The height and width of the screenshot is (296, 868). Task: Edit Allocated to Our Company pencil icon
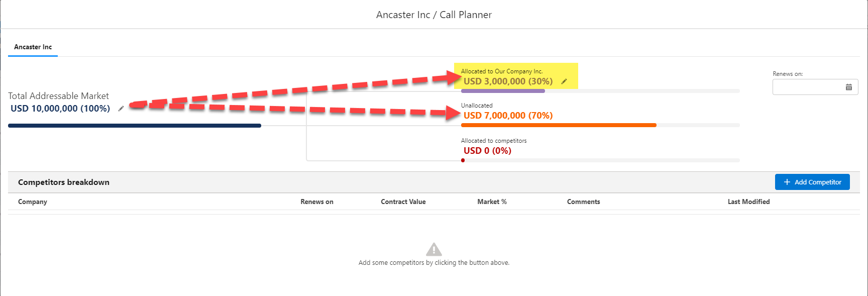(564, 81)
